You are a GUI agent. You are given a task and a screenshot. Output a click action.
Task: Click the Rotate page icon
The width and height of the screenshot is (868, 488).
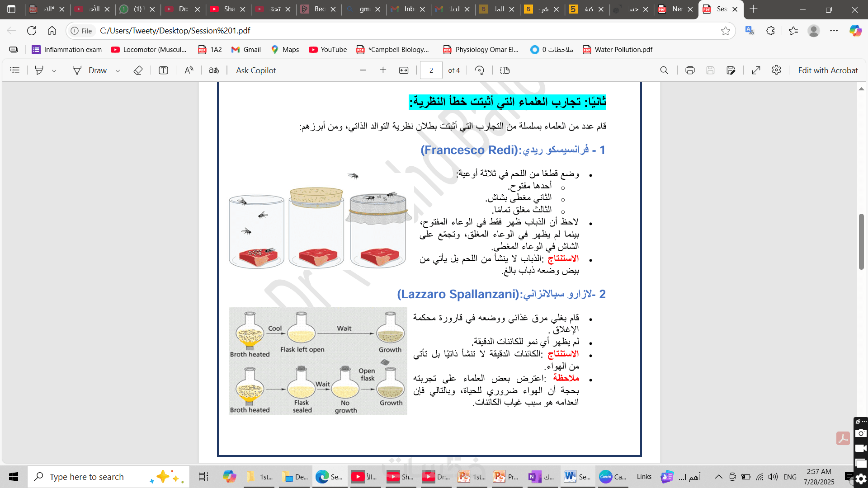(479, 70)
